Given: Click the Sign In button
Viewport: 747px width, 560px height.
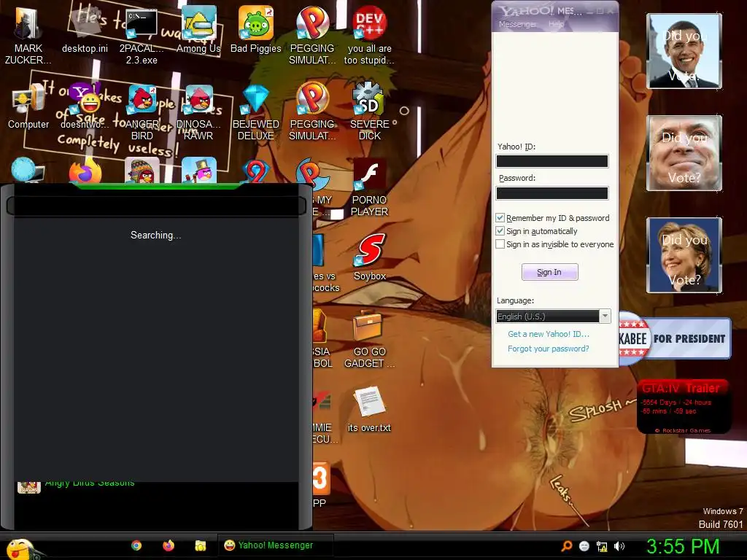Looking at the screenshot, I should click(550, 272).
